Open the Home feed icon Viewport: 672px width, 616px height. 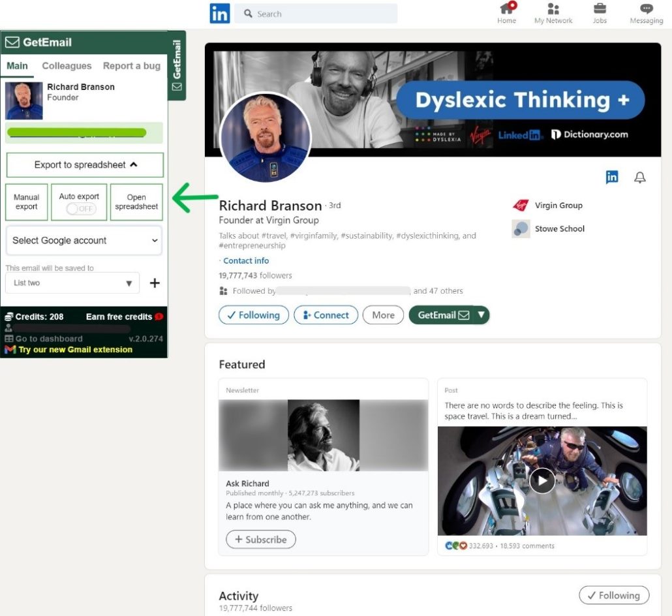[506, 9]
